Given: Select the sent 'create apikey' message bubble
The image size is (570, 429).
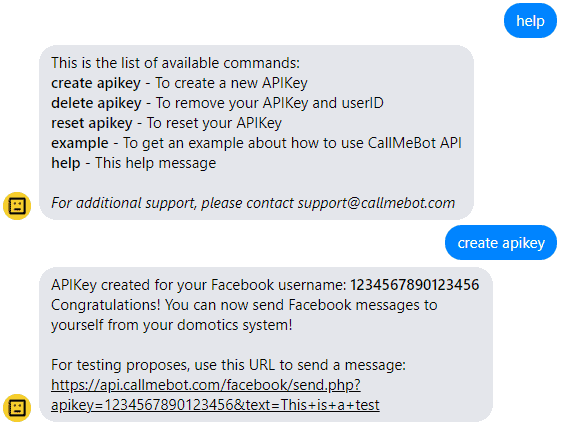Looking at the screenshot, I should 501,242.
